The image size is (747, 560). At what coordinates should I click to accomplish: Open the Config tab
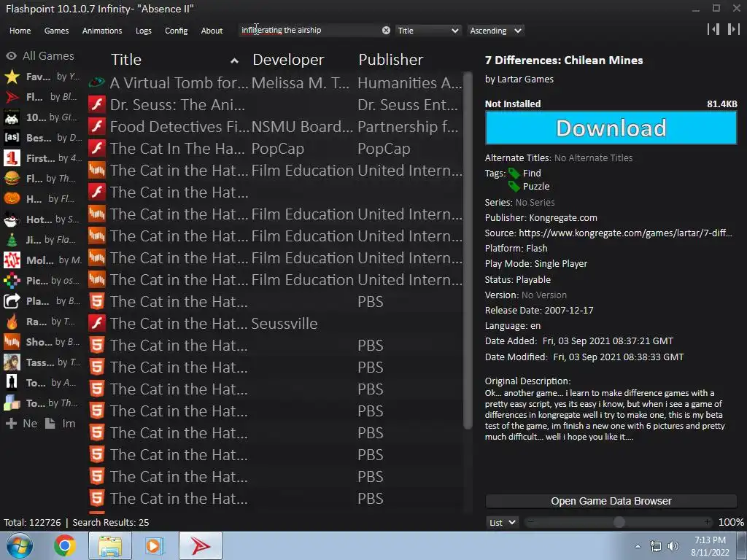point(177,31)
